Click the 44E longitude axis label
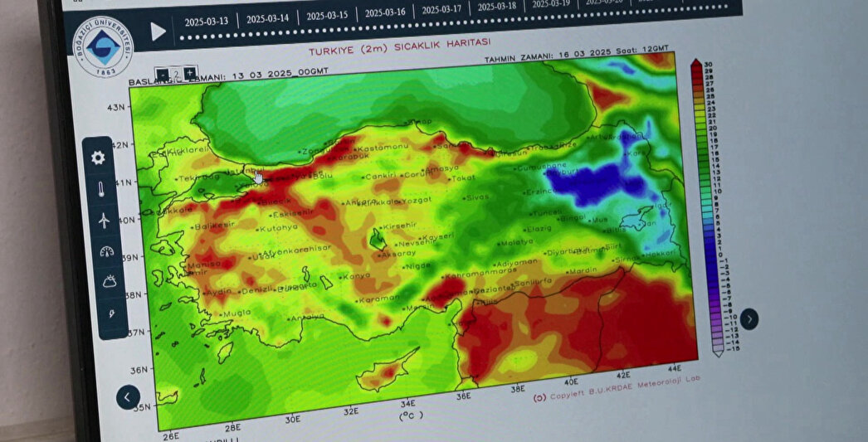 (675, 367)
